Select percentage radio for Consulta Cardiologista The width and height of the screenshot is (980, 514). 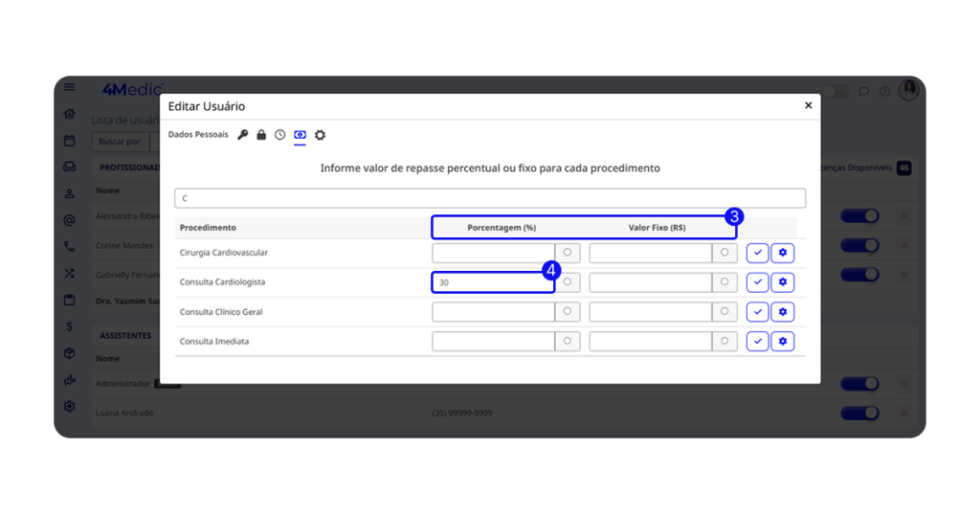coord(568,282)
